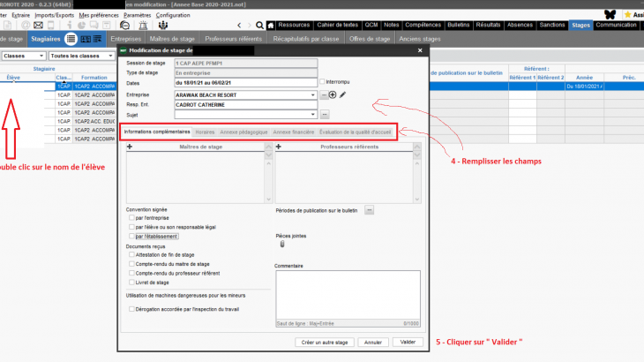Add a Maître de stage with plus icon
Viewport: 644px width, 362px height.
click(x=130, y=147)
